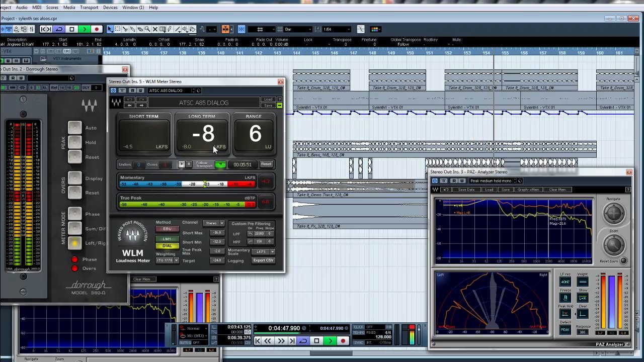Open the Devices menu
The image size is (644, 362).
[x=110, y=8]
